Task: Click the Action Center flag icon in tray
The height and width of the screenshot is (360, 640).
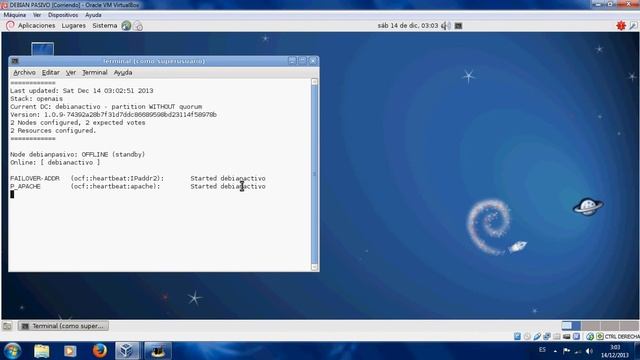Action: pyautogui.click(x=567, y=351)
